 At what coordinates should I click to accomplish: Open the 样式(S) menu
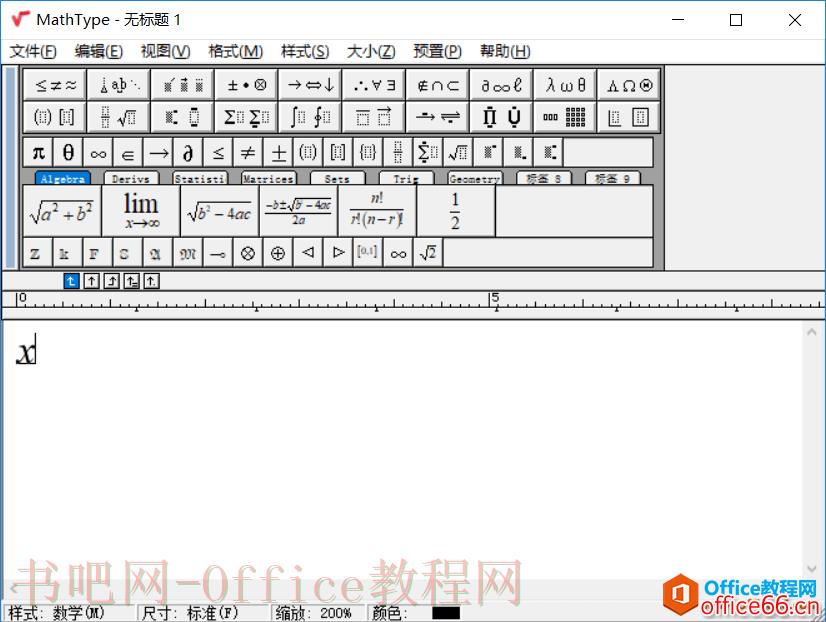(305, 51)
